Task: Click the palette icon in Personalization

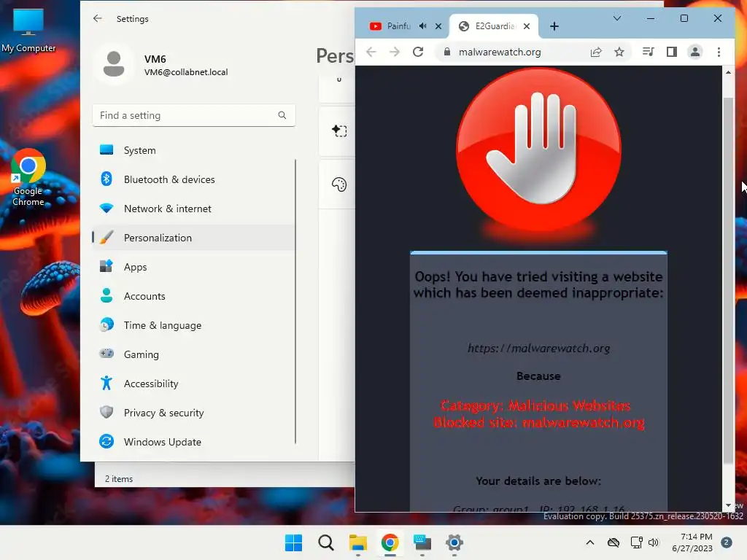Action: tap(339, 184)
